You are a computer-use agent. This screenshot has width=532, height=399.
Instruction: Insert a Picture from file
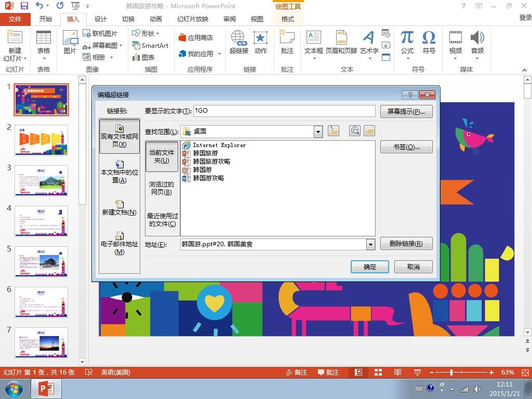(x=70, y=43)
